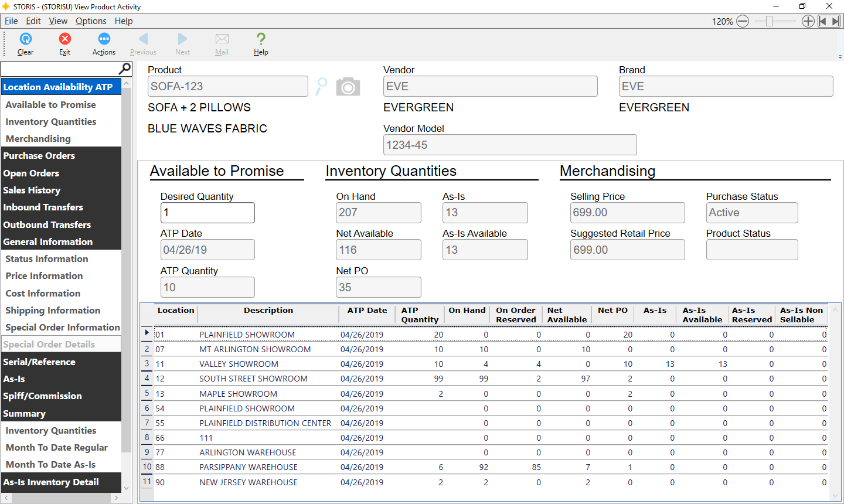This screenshot has width=844, height=504.
Task: Click the sidebar search magnifier icon
Action: [x=125, y=69]
